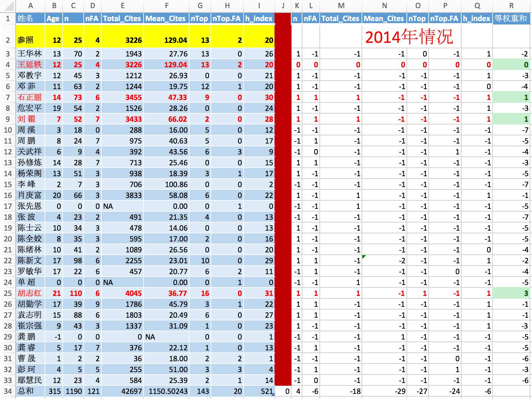Viewport: 532px width, 399px height.
Task: Click the select-all corner triangle
Action: coord(8,6)
